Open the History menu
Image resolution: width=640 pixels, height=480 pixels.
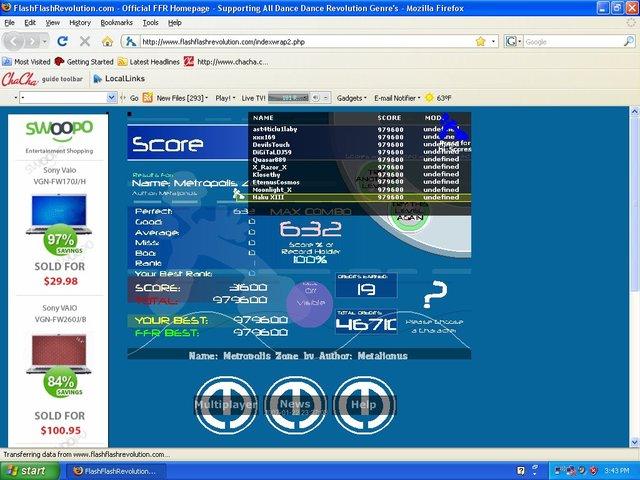[80, 22]
